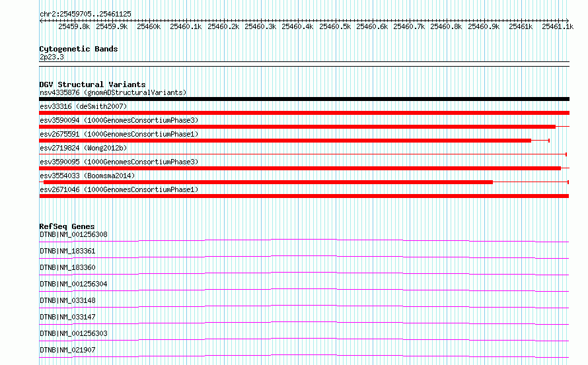Click the 25459.8k ruler tick label
This screenshot has width=588, height=365.
tap(74, 26)
